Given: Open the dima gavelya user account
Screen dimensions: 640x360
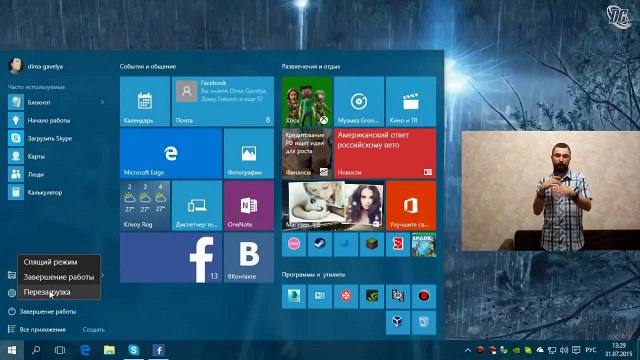Looking at the screenshot, I should (x=36, y=66).
